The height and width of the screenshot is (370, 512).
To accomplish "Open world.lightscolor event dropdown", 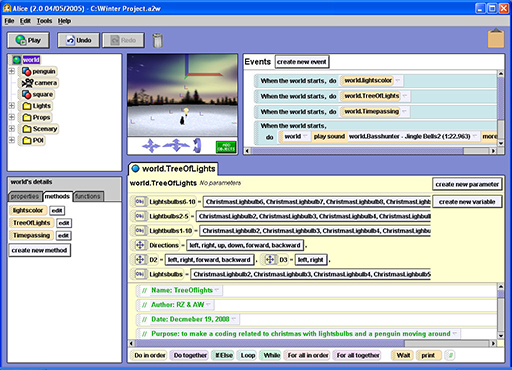I will (398, 80).
